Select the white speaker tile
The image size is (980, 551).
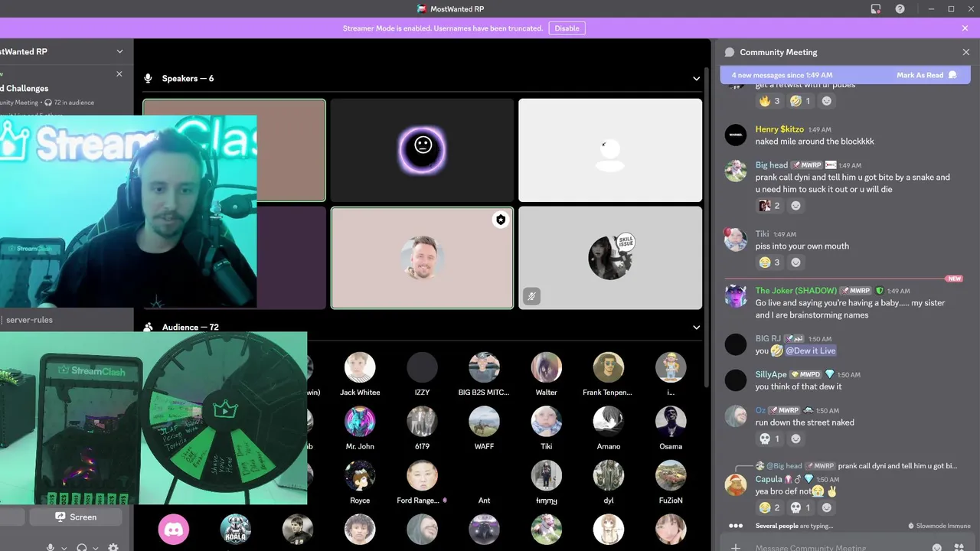(x=610, y=150)
